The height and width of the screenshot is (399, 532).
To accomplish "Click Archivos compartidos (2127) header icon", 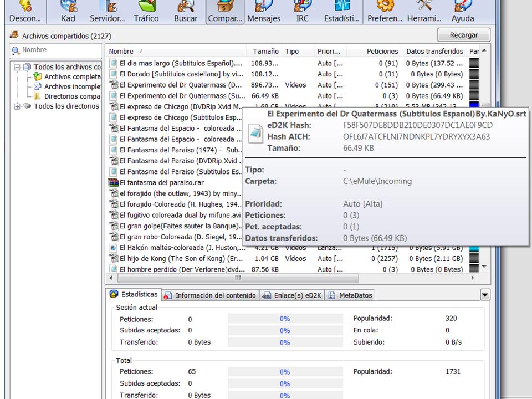I will (x=14, y=35).
